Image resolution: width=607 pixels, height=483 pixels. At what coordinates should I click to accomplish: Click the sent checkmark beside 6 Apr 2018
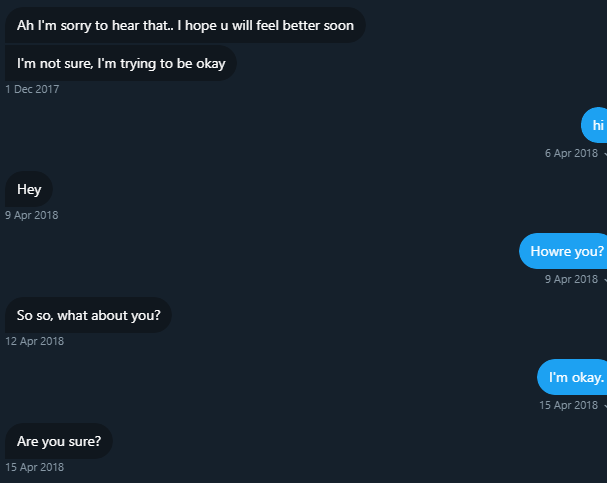(x=605, y=154)
